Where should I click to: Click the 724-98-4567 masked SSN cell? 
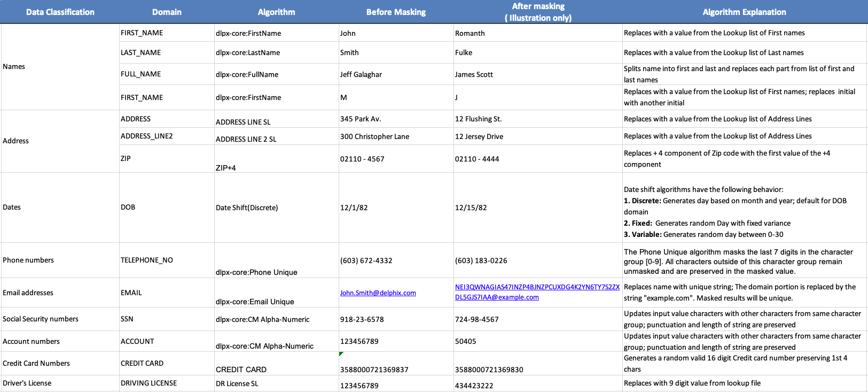click(476, 319)
